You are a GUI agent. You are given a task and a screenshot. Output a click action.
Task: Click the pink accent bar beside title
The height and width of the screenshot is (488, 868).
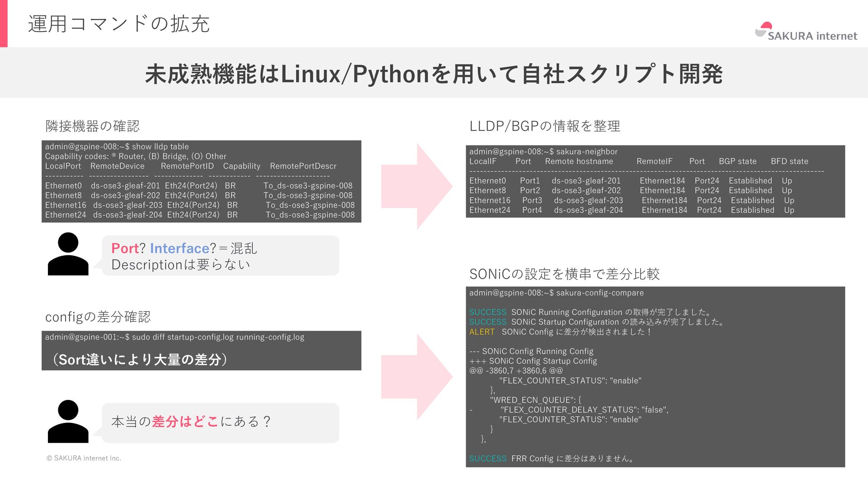4,23
